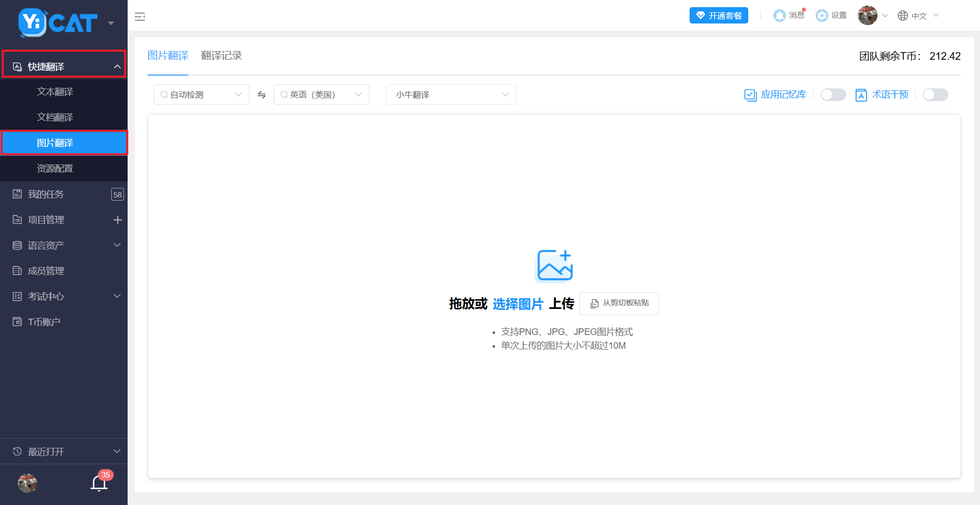The image size is (980, 505).
Task: Open 英语 (美国) target language dropdown
Action: (x=321, y=95)
